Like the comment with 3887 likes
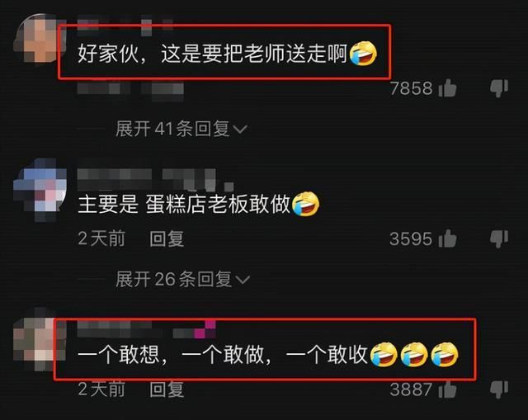Image resolution: width=528 pixels, height=420 pixels. tap(447, 389)
